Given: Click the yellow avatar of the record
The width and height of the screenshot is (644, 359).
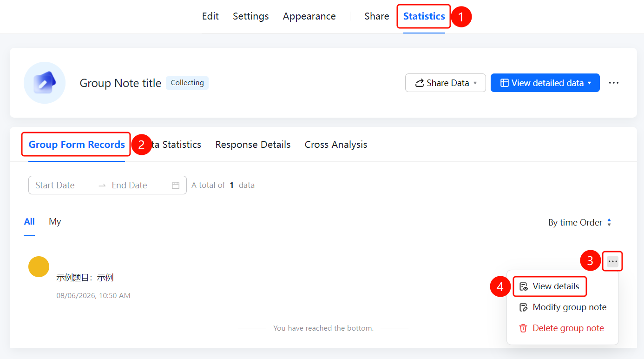Looking at the screenshot, I should 39,266.
